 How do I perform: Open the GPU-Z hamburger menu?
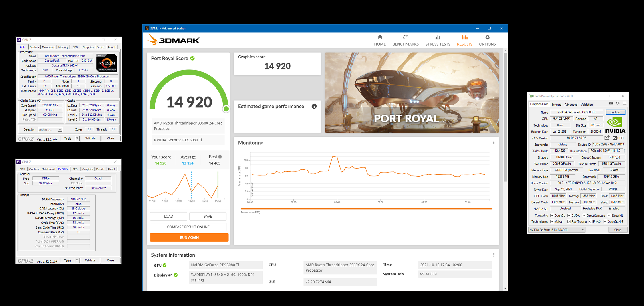pos(625,103)
